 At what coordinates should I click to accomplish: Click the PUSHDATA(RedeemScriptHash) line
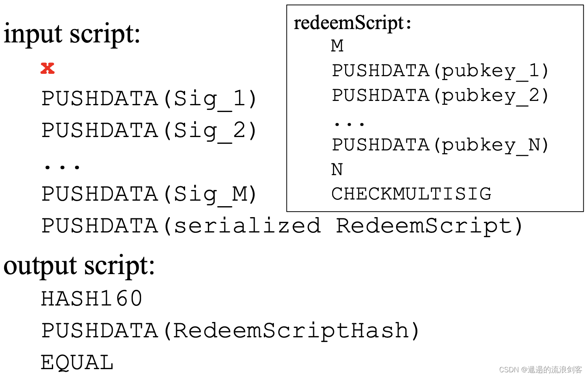point(231,331)
